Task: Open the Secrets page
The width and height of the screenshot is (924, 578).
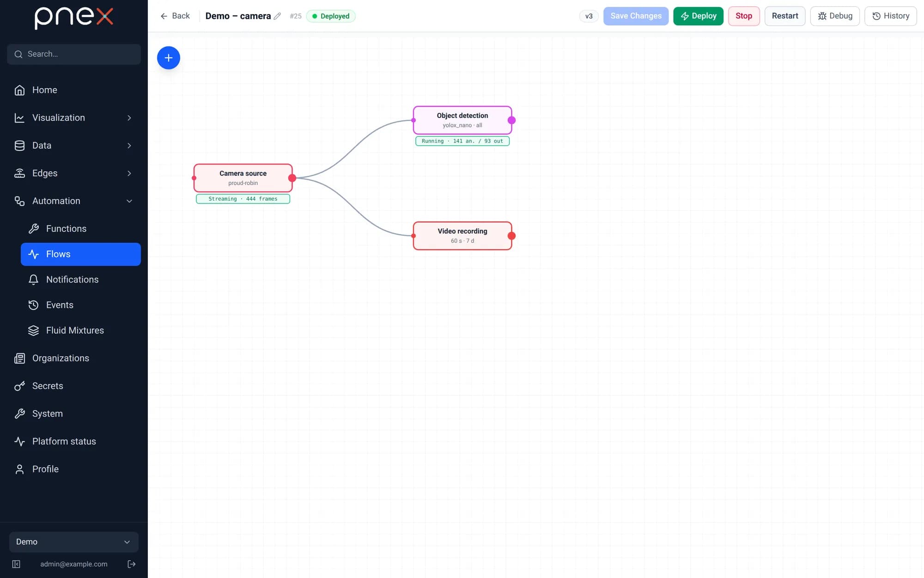Action: click(x=74, y=386)
